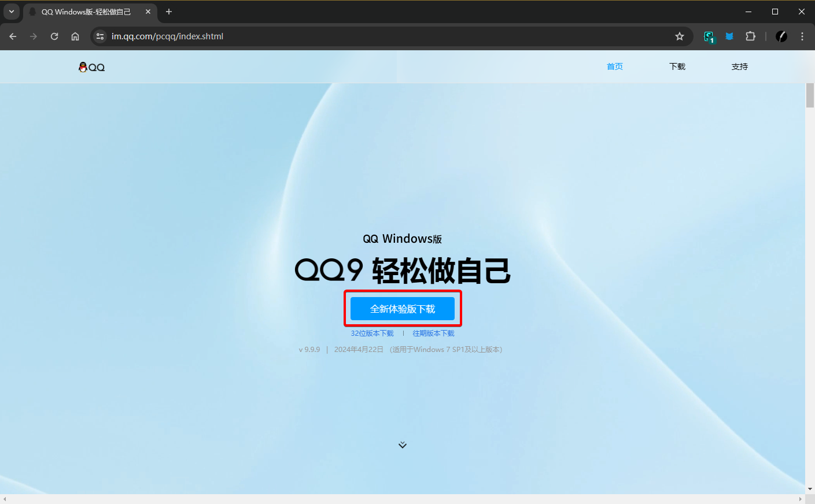Click the horizontal scrollbar right arrow
The height and width of the screenshot is (504, 815).
click(x=801, y=499)
